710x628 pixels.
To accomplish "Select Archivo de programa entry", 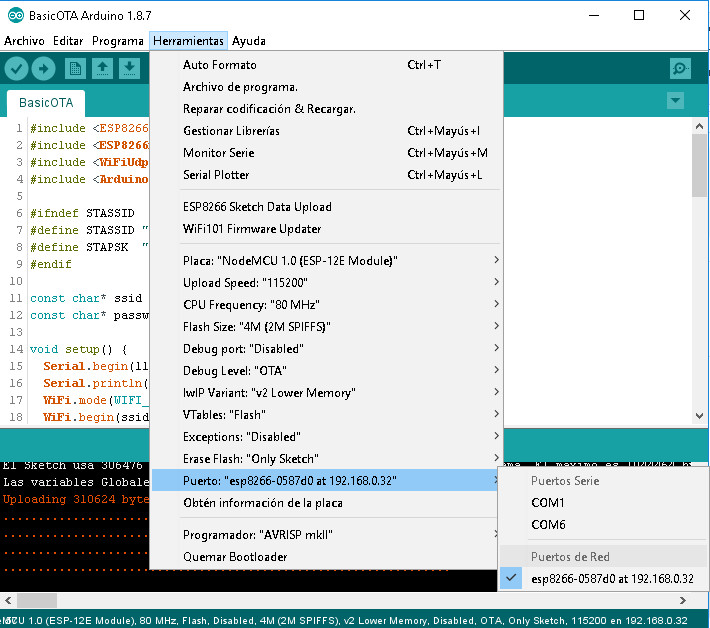I will tap(326, 87).
